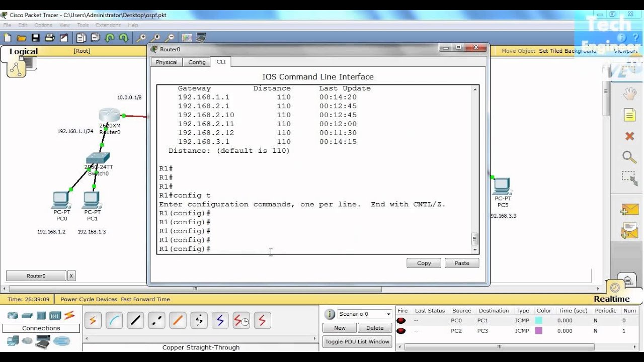Click the Undo arrow icon
644x362 pixels.
109,38
